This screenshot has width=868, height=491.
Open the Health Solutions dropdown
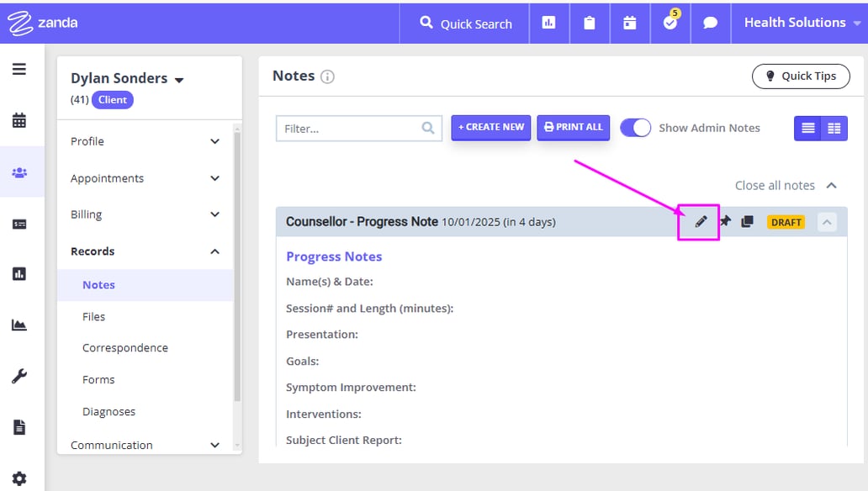pyautogui.click(x=795, y=24)
